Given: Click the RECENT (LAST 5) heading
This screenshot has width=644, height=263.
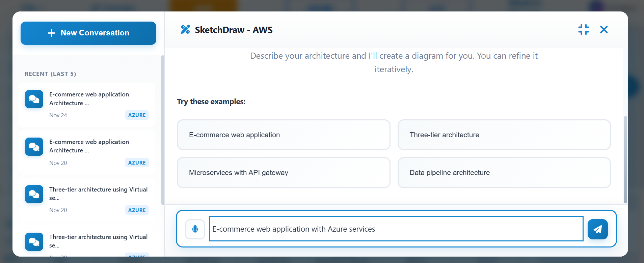Looking at the screenshot, I should click(50, 74).
